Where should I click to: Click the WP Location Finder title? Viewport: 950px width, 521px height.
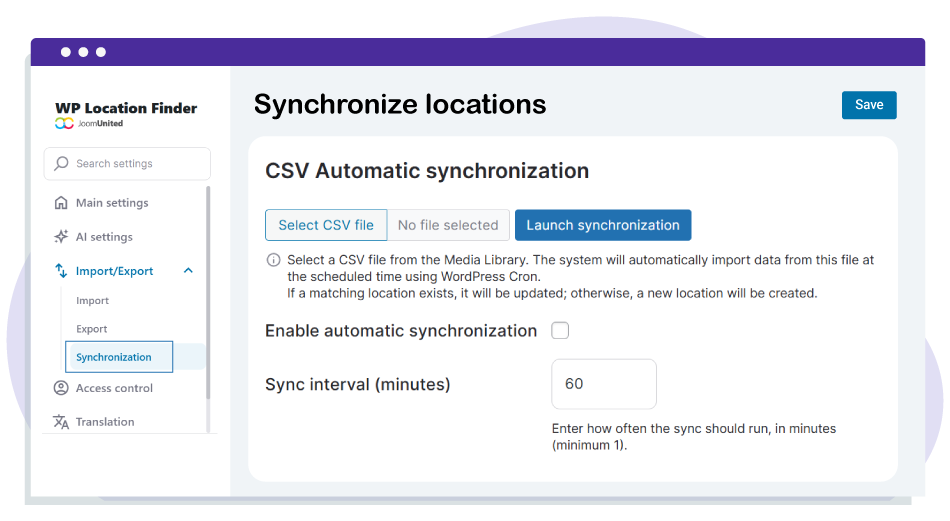(x=126, y=108)
